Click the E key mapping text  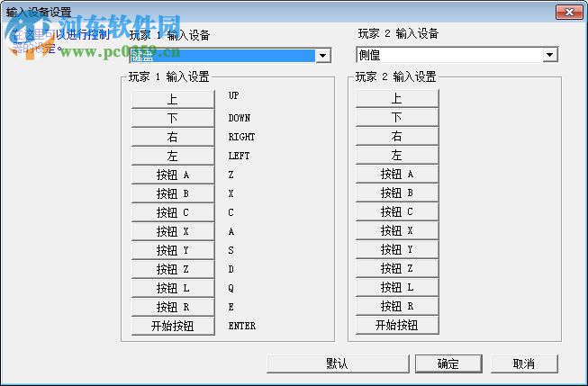click(x=231, y=307)
